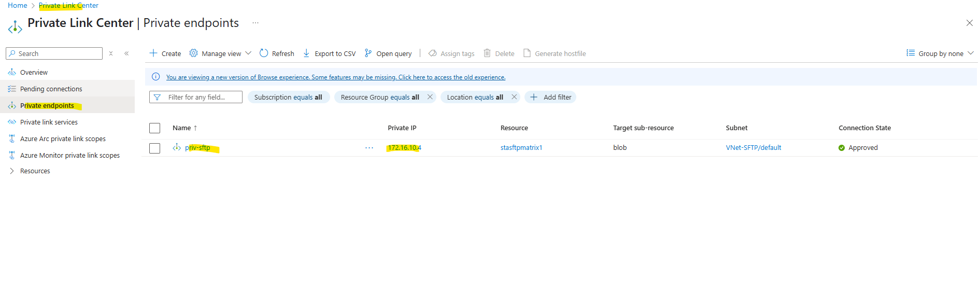Click the Home breadcrumb link
This screenshot has height=291, width=980.
18,5
